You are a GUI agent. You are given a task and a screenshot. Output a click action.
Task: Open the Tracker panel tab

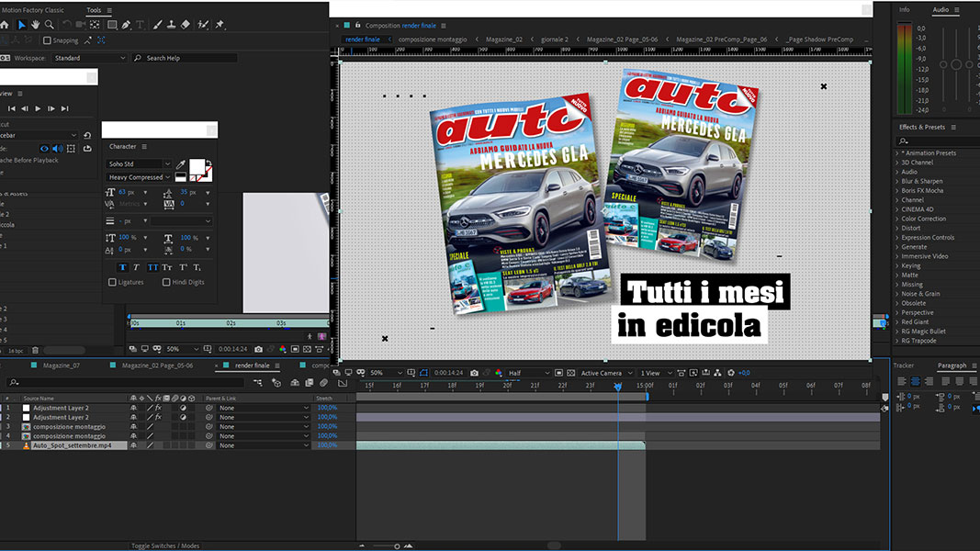(903, 365)
